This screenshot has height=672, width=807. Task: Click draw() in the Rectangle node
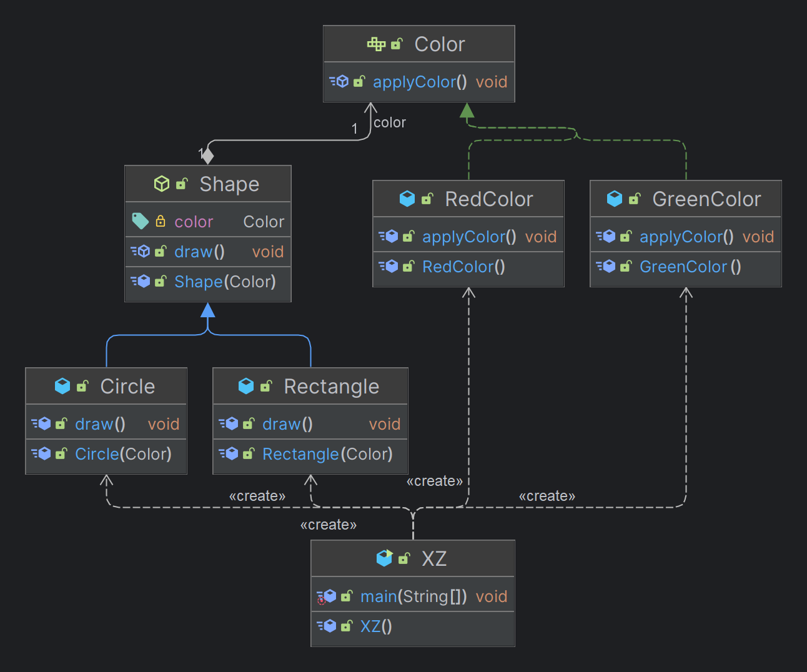click(x=287, y=424)
